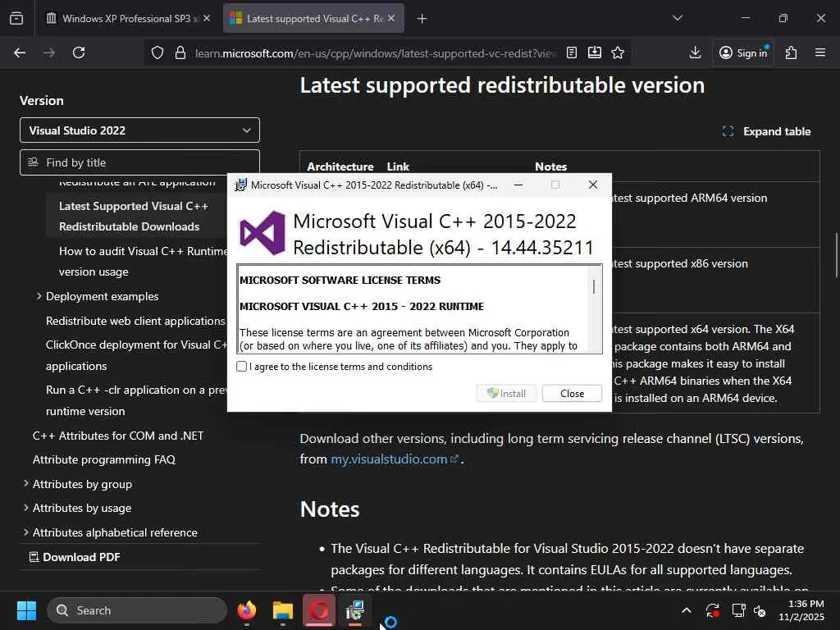Click the install/save page icon in address bar
Viewport: 840px width, 630px height.
pos(595,52)
